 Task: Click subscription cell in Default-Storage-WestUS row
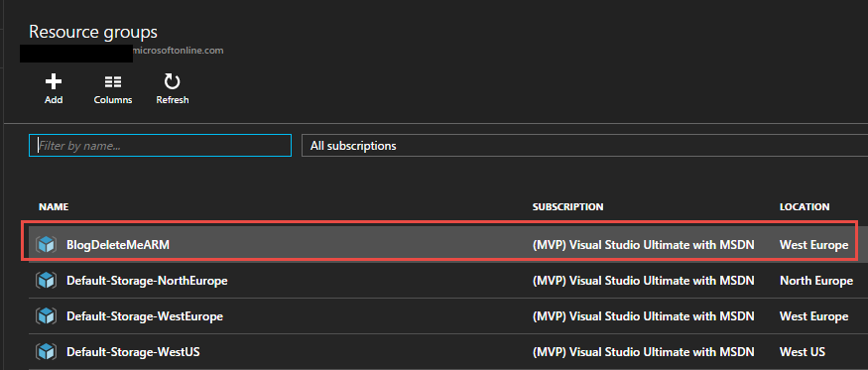pos(643,352)
